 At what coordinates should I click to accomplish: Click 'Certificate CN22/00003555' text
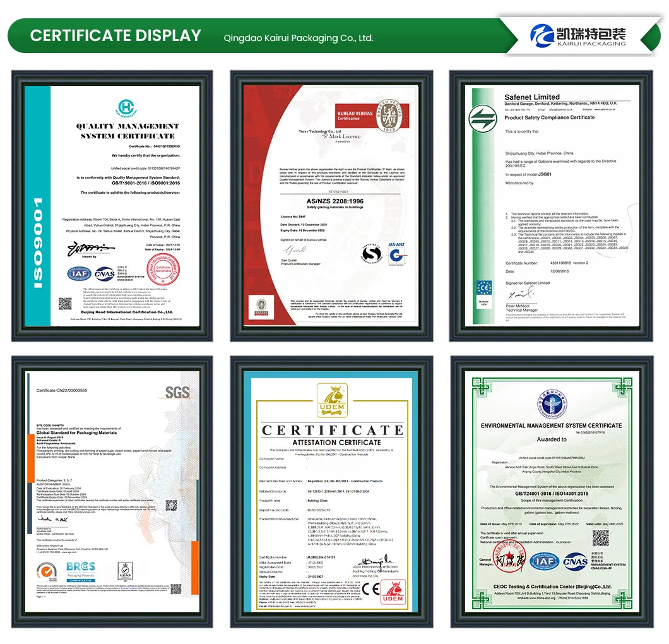[x=61, y=390]
